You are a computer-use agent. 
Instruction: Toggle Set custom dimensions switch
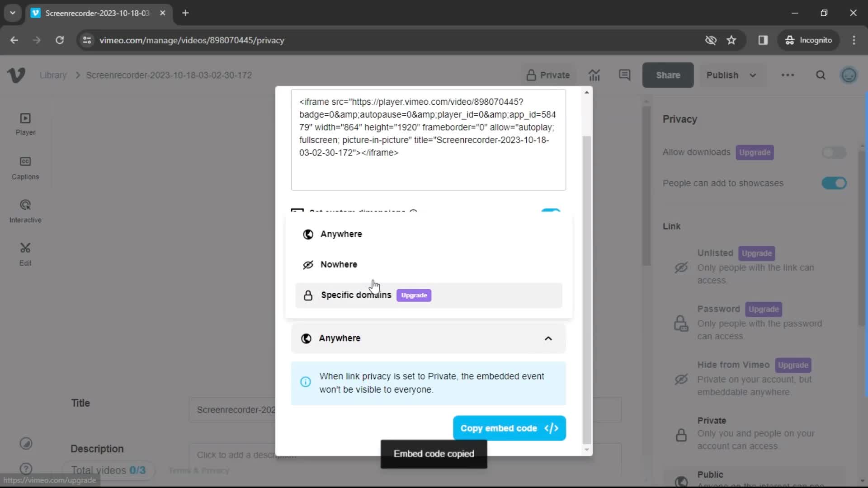coord(551,211)
